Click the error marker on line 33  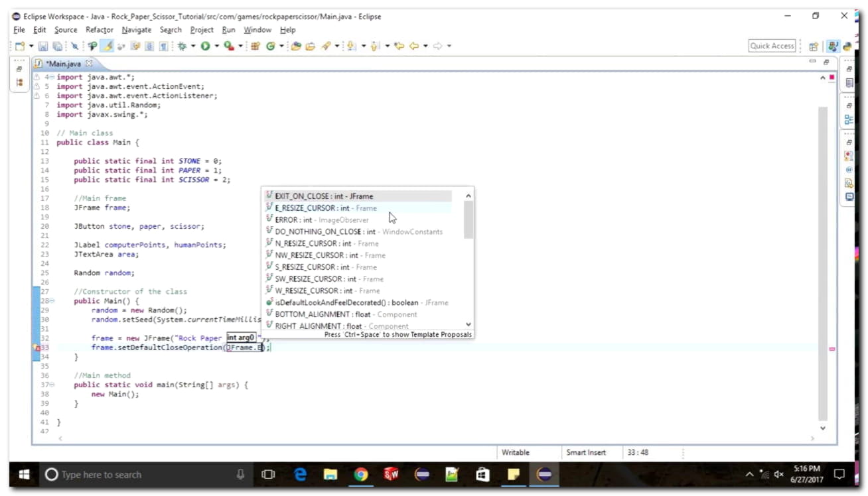[x=37, y=347]
